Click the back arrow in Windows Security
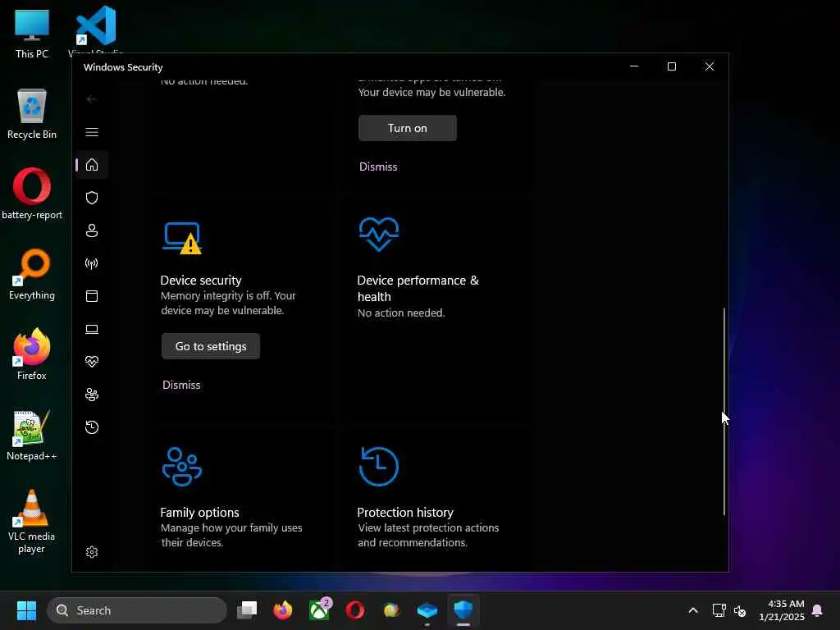This screenshot has width=840, height=630. pyautogui.click(x=92, y=99)
